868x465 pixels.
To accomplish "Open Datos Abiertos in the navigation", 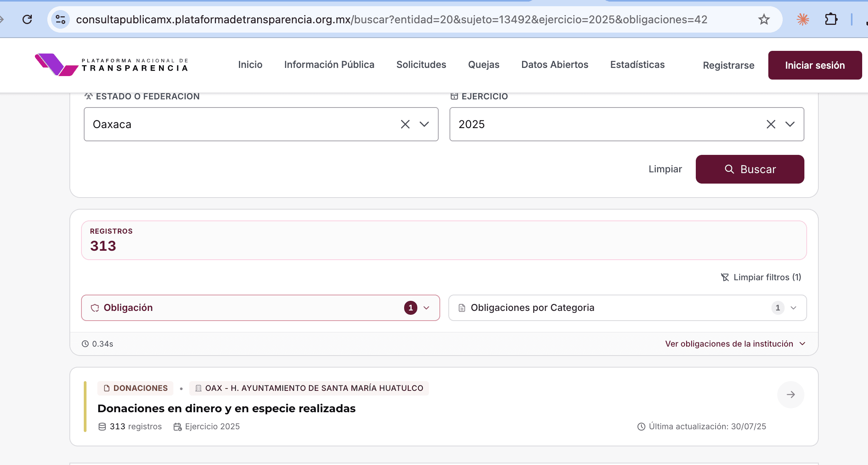I will [555, 65].
